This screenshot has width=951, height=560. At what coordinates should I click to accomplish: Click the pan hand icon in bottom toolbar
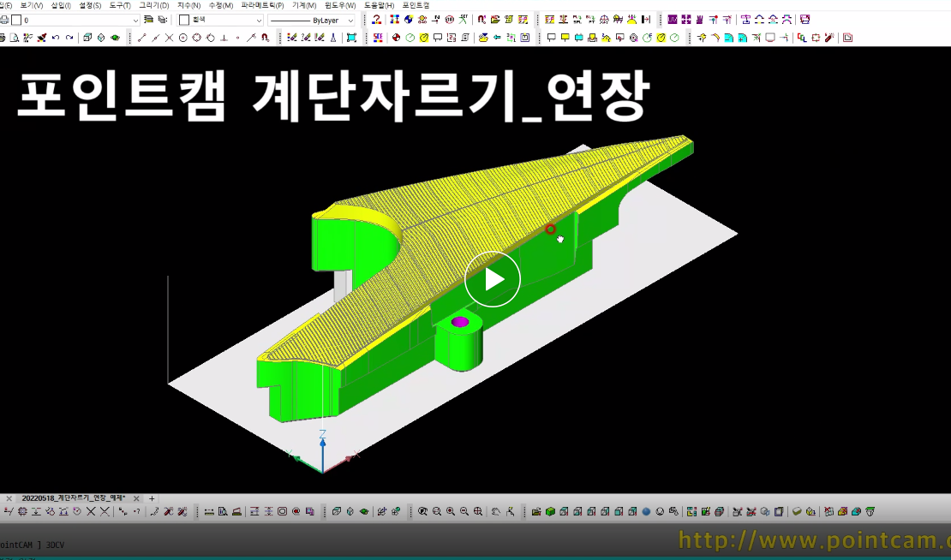click(x=495, y=511)
